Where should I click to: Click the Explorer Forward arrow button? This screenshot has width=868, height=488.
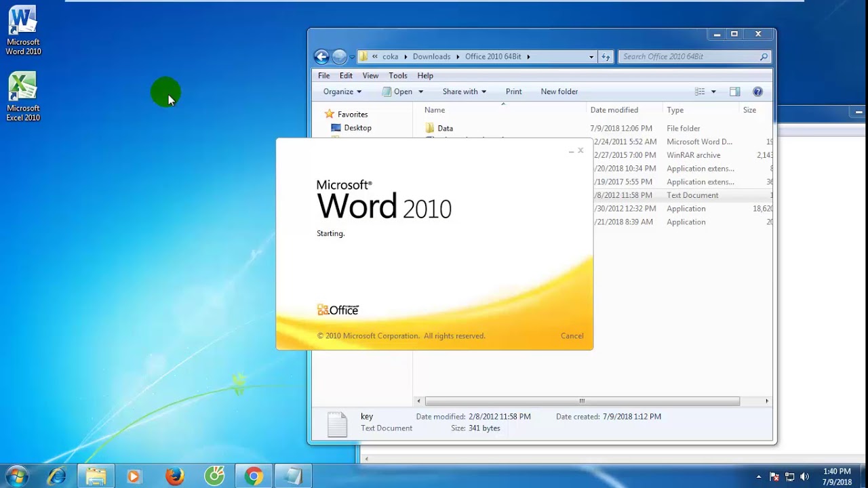click(340, 57)
